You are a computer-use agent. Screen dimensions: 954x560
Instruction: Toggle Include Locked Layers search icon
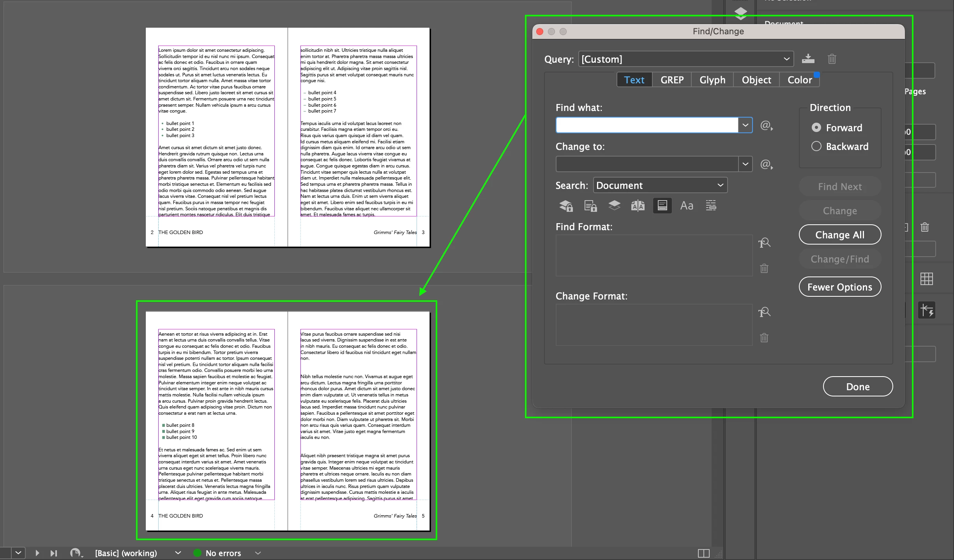point(566,206)
